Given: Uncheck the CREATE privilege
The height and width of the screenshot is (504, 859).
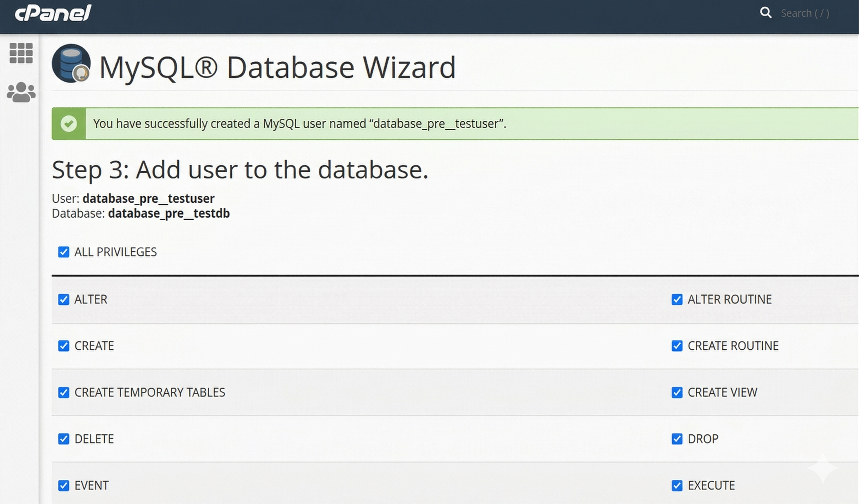Looking at the screenshot, I should pos(64,346).
